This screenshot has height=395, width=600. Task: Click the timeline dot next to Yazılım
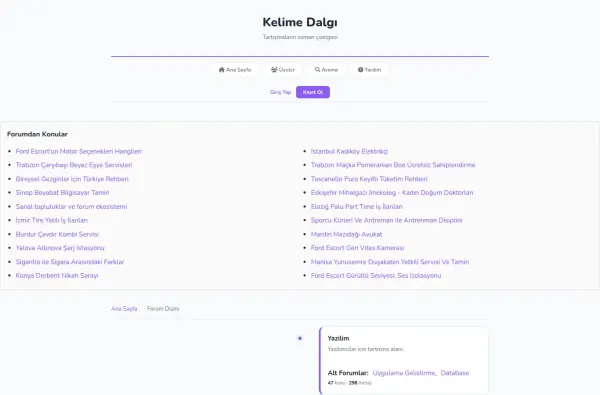pyautogui.click(x=300, y=338)
